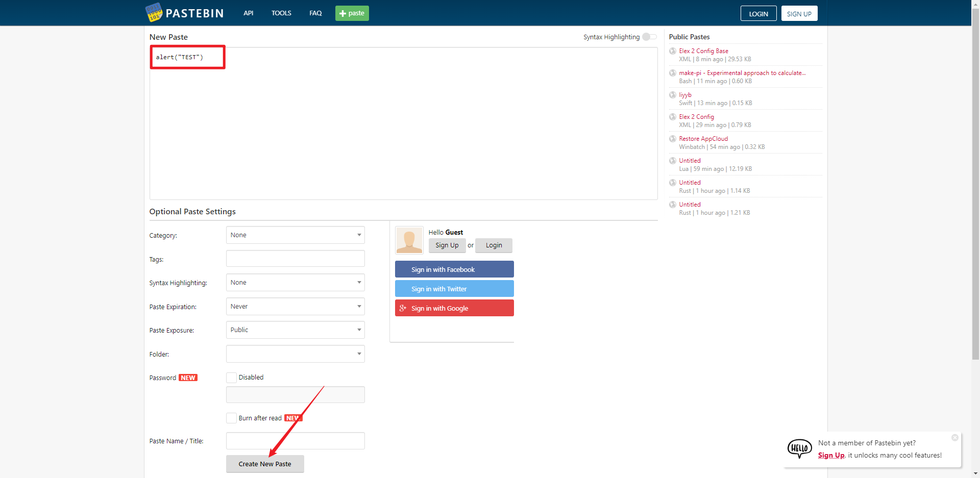Click the password text field

(x=296, y=395)
